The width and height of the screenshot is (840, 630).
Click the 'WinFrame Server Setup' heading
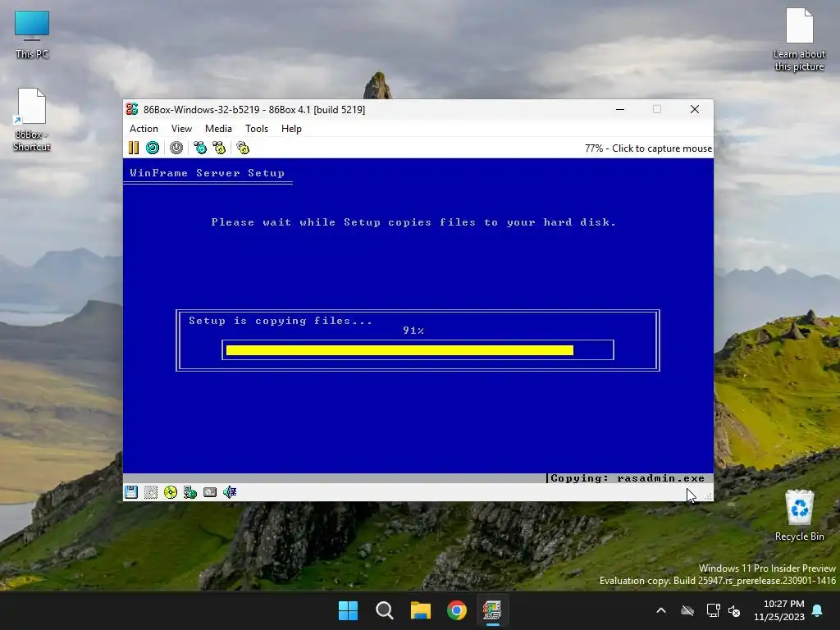pos(207,173)
